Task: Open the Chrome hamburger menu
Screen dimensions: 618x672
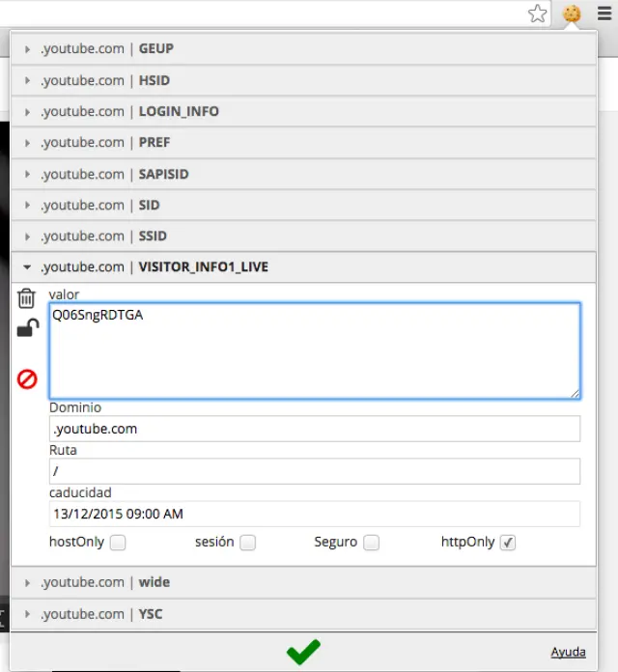Action: [604, 14]
